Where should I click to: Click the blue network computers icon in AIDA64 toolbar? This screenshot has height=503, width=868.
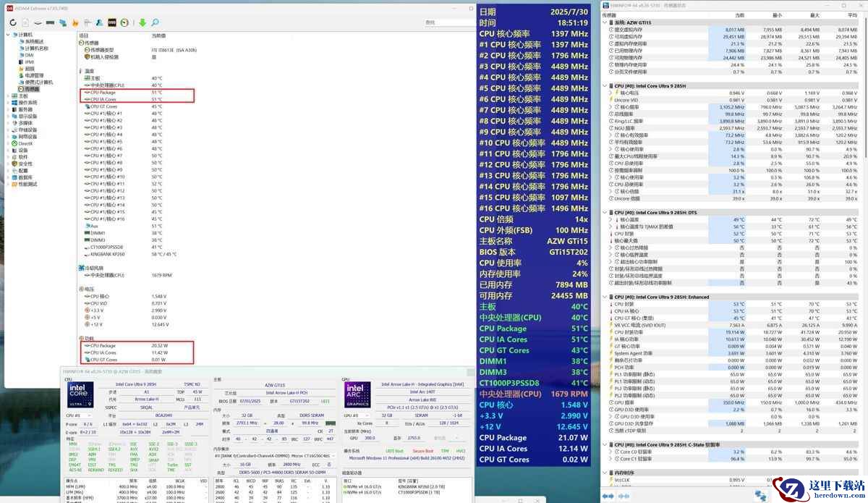click(63, 22)
